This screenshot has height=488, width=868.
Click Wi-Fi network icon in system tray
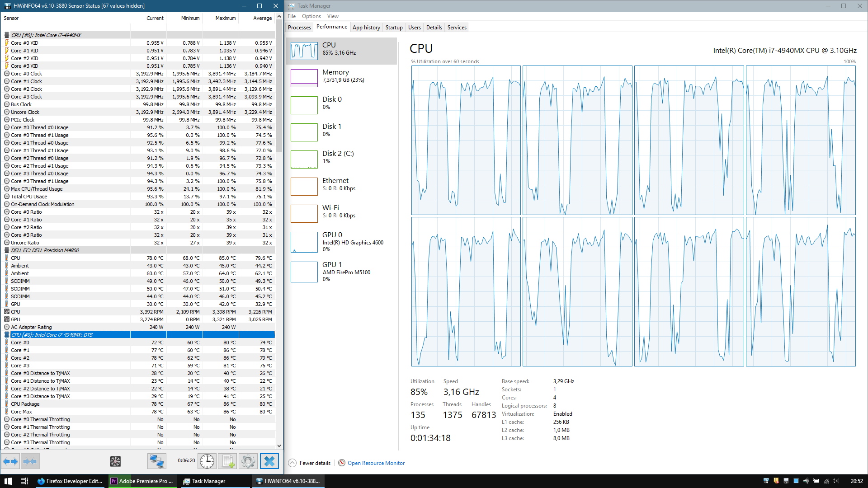[826, 481]
